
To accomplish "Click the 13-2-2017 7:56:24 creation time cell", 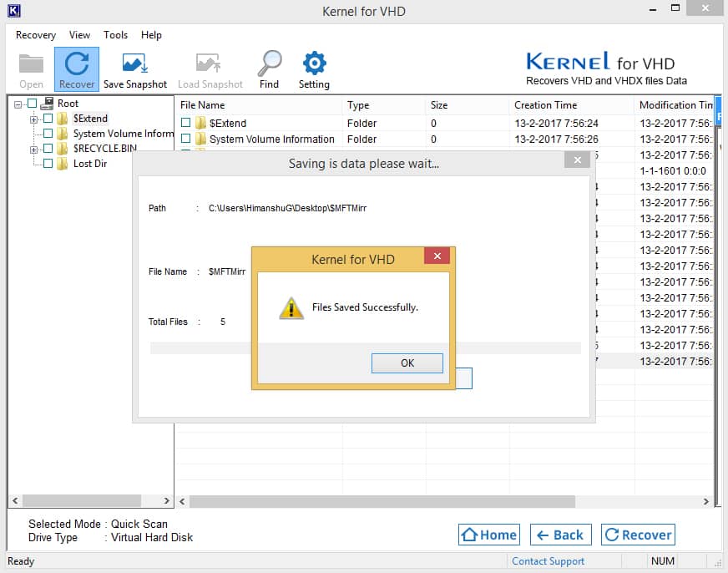I will tap(556, 123).
